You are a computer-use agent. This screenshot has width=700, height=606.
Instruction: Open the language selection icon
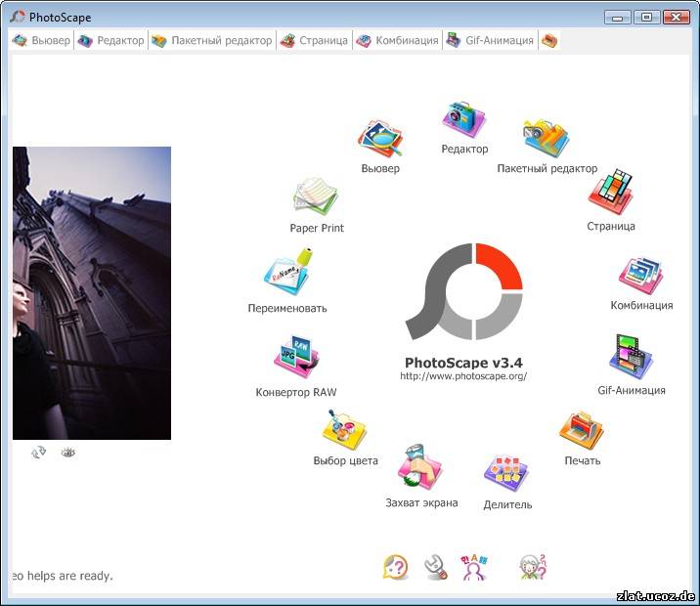[473, 567]
